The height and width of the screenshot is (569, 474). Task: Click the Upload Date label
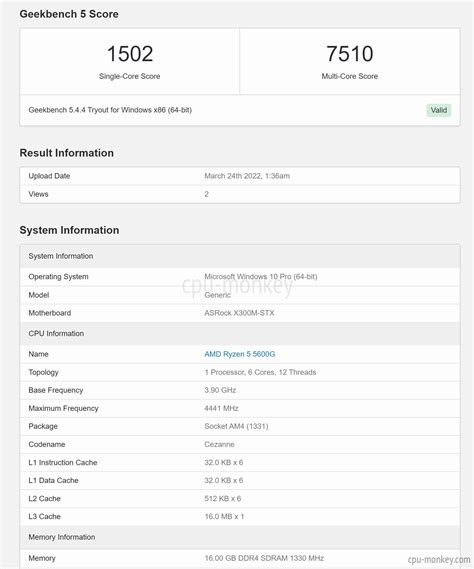pyautogui.click(x=49, y=176)
